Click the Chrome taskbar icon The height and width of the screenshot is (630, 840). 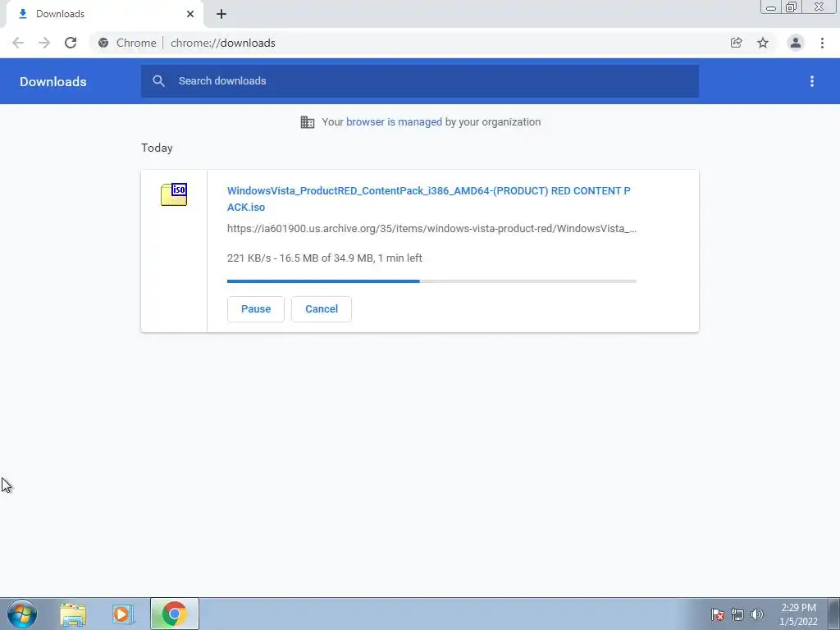[x=175, y=614]
